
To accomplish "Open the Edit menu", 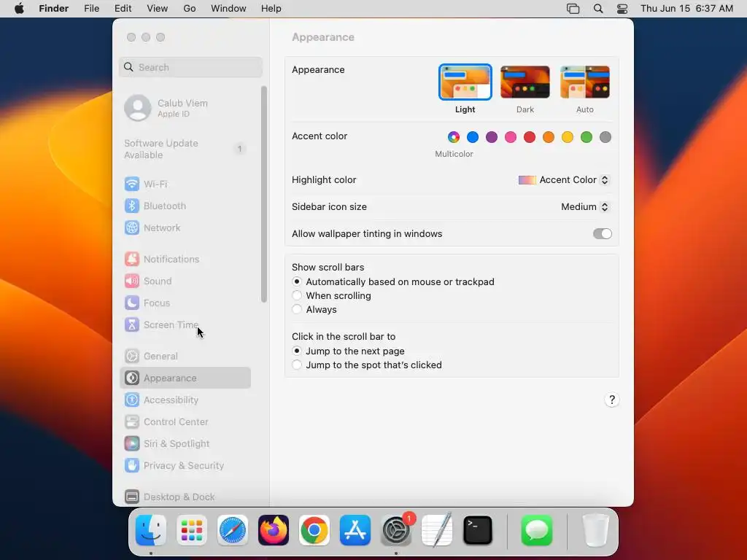I will pyautogui.click(x=123, y=9).
